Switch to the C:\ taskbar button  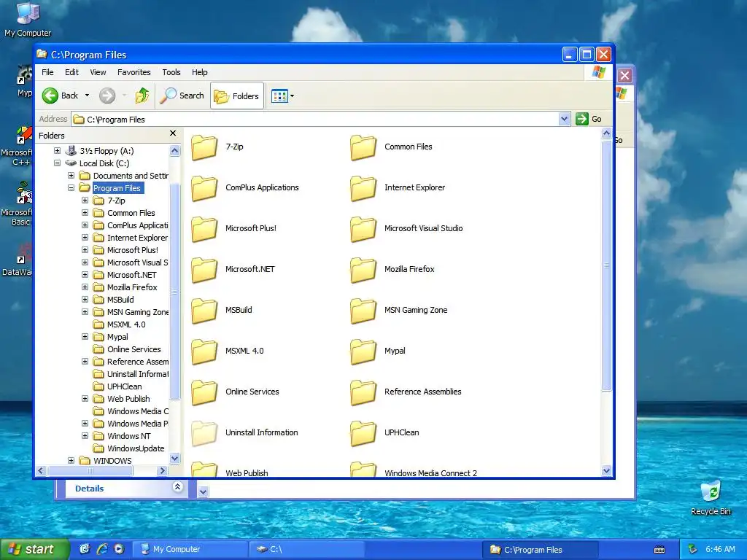pos(307,550)
